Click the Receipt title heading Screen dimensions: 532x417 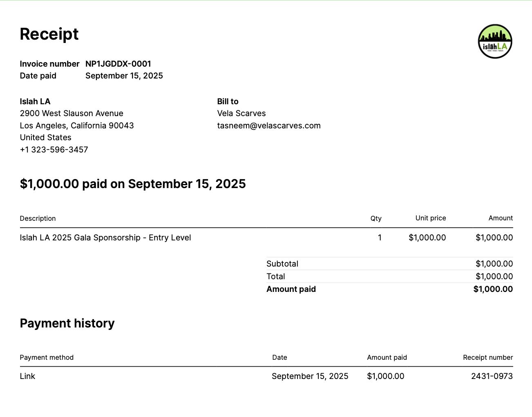click(49, 34)
